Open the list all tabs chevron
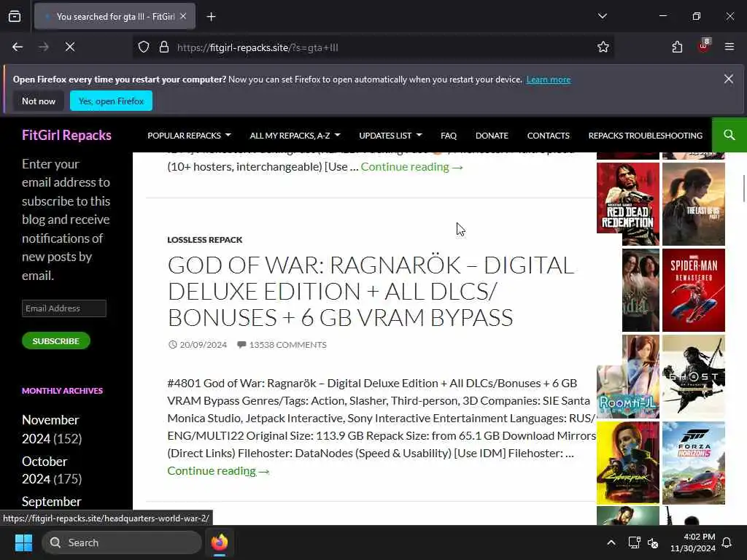 coord(602,16)
